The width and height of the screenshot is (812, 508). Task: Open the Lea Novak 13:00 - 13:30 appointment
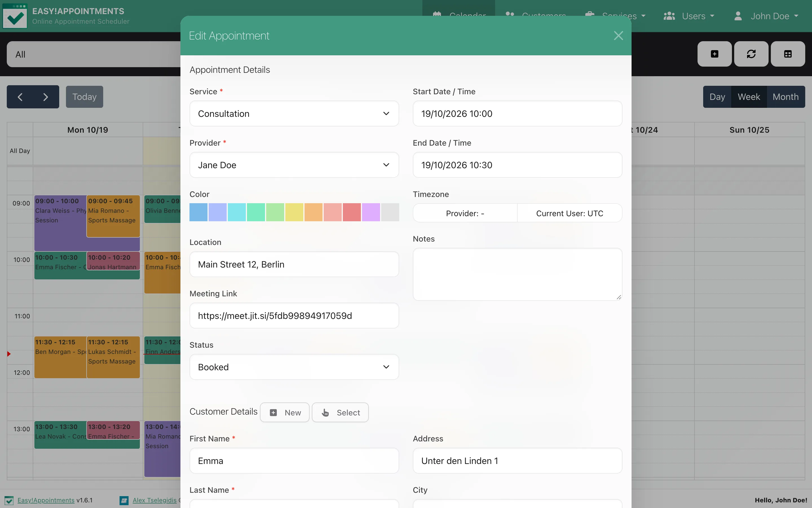point(60,435)
